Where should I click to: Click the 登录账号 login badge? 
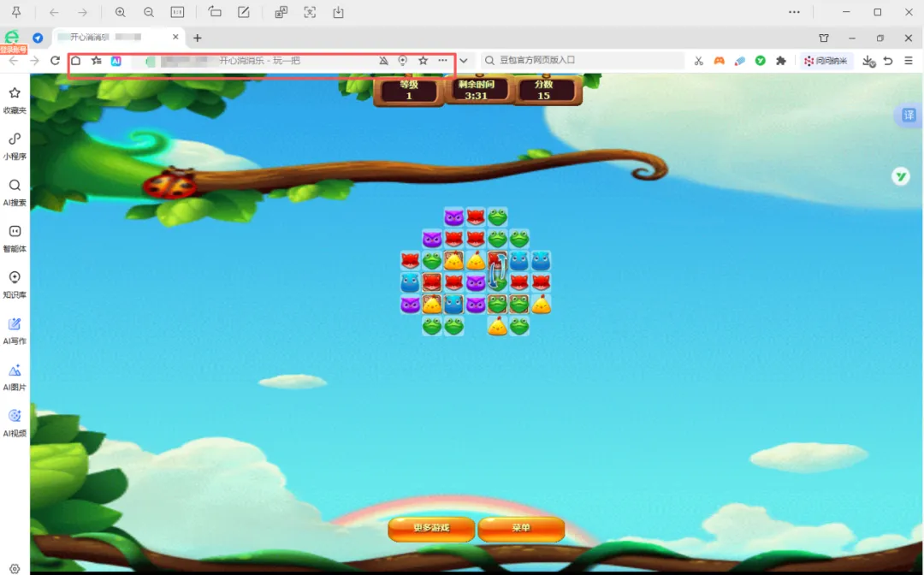(13, 50)
